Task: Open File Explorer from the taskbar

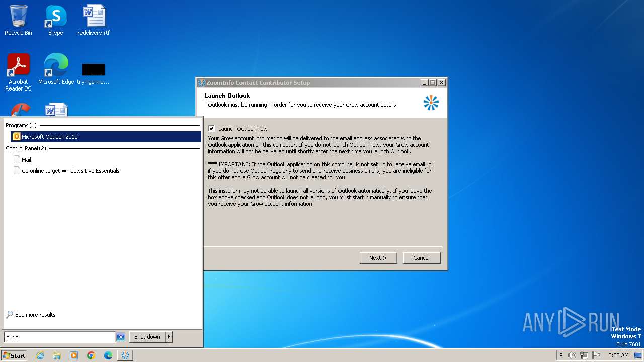Action: coord(57,355)
